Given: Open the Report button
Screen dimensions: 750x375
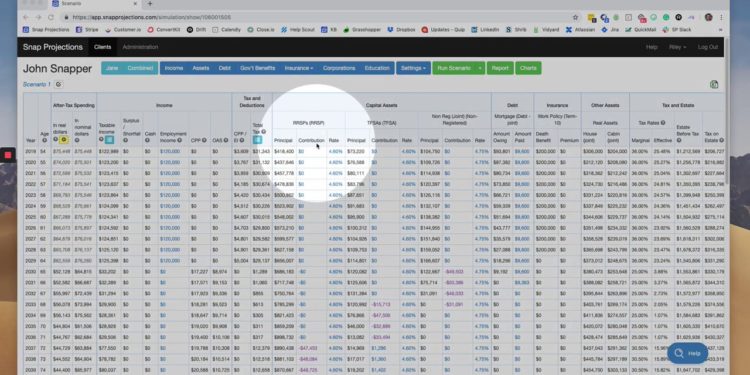Looking at the screenshot, I should 500,68.
